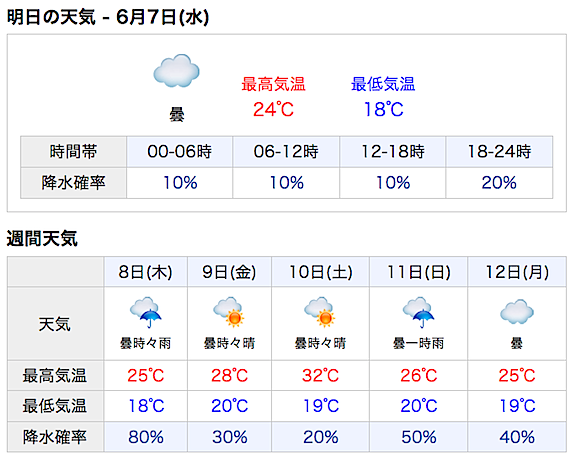576x460 pixels.
Task: Click the 週間天気 section heading
Action: (42, 238)
